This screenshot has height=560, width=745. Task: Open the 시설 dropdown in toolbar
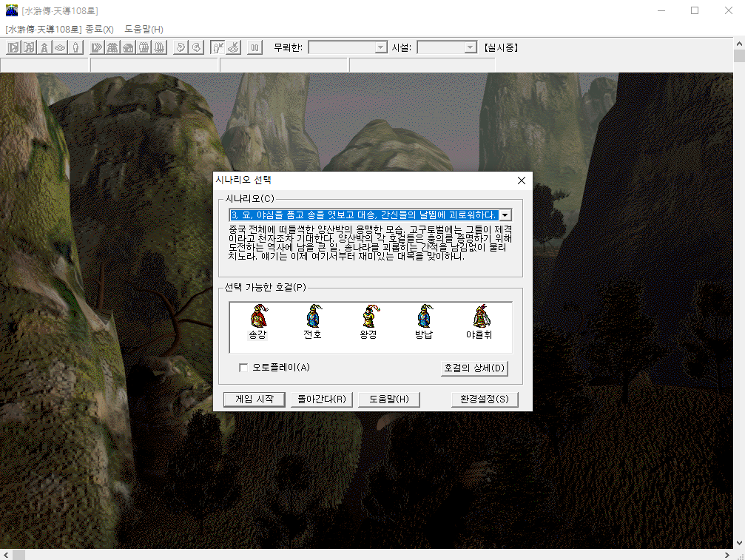click(x=470, y=47)
